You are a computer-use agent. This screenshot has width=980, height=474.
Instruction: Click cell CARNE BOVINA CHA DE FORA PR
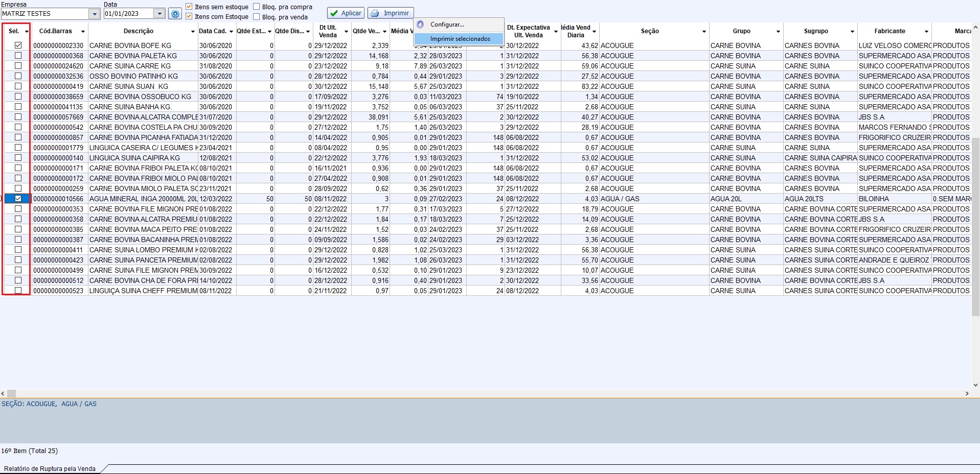coord(143,280)
